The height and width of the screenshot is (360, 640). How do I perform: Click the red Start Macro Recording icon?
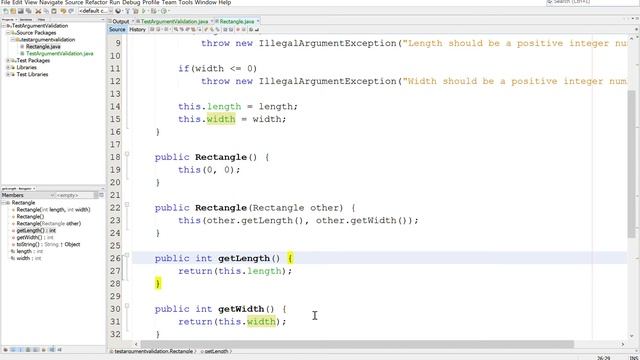click(x=238, y=29)
